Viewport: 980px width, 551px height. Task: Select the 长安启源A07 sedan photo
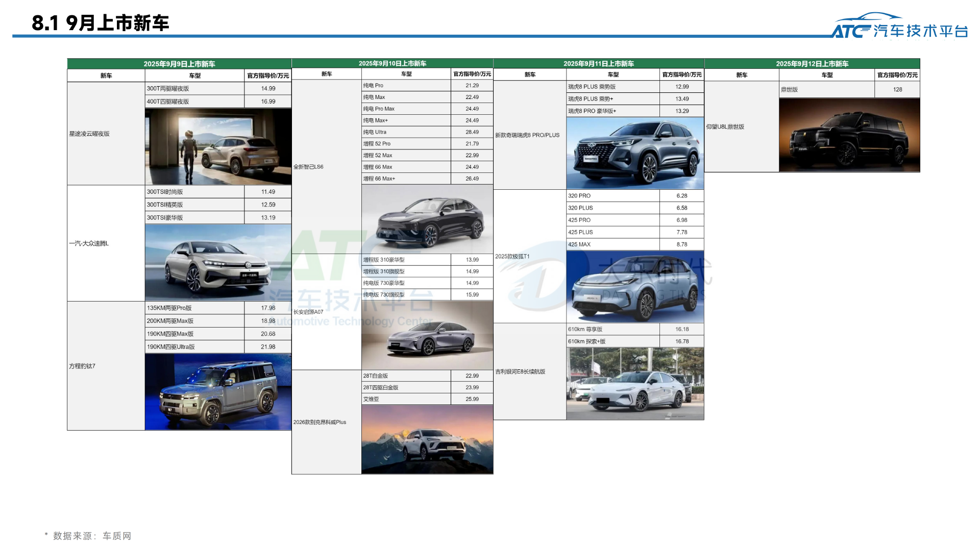(427, 335)
